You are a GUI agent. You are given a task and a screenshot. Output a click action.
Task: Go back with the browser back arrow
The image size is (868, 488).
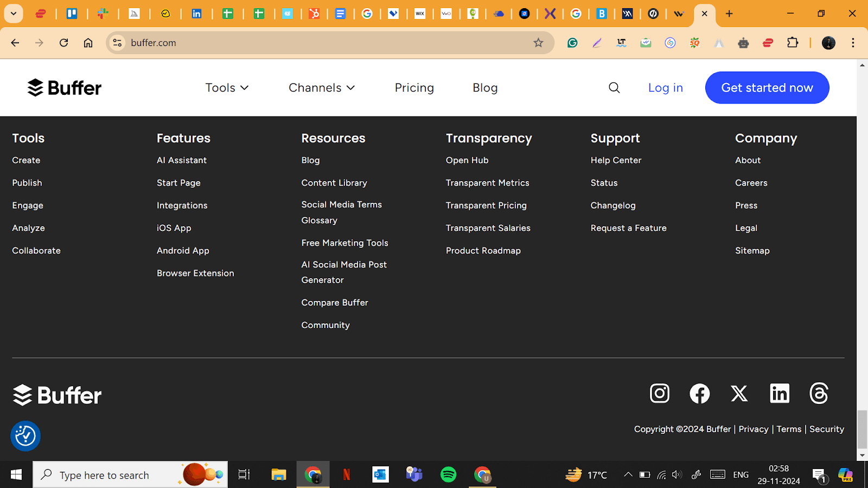click(x=15, y=43)
